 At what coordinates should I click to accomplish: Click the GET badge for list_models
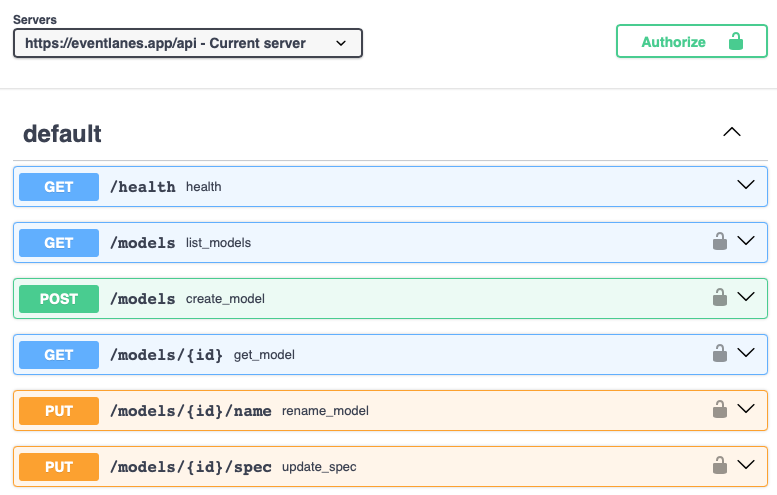coord(59,243)
